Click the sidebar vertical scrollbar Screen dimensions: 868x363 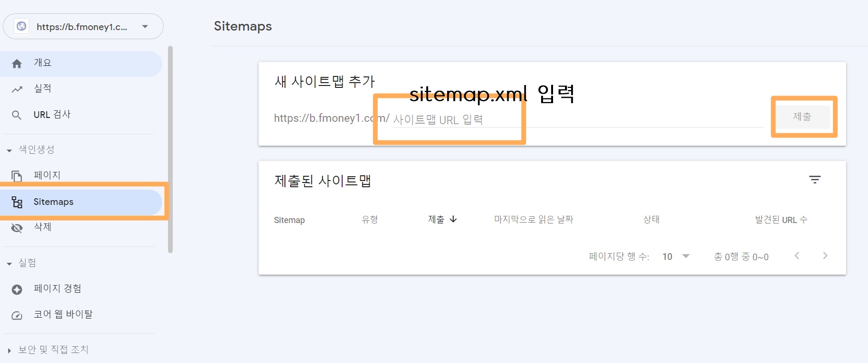click(x=170, y=149)
